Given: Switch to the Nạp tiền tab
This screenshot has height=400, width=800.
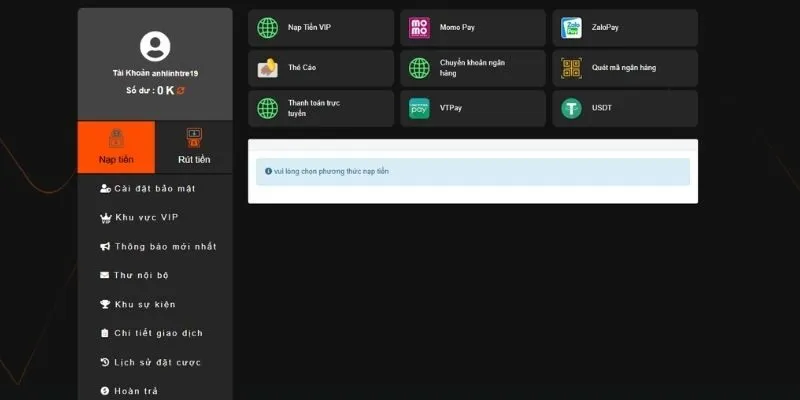Looking at the screenshot, I should click(x=116, y=147).
